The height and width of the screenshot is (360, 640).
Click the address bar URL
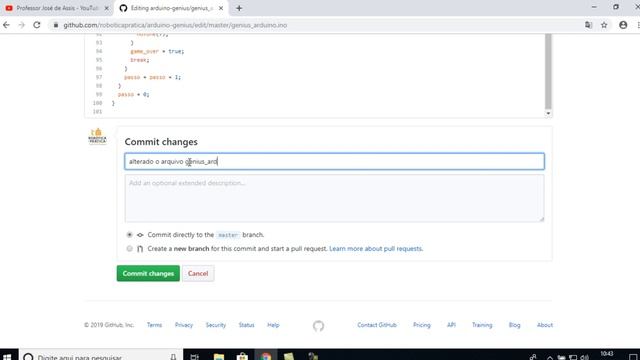pos(175,25)
